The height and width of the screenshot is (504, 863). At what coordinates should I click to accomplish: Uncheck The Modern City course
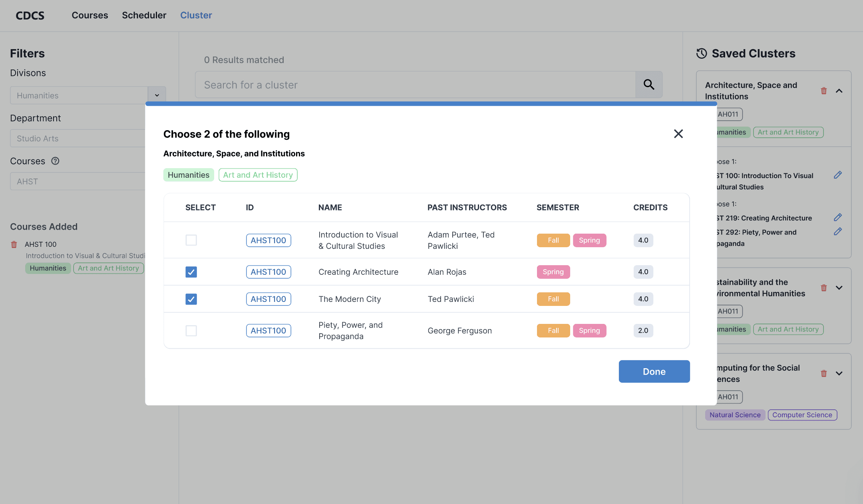[191, 299]
